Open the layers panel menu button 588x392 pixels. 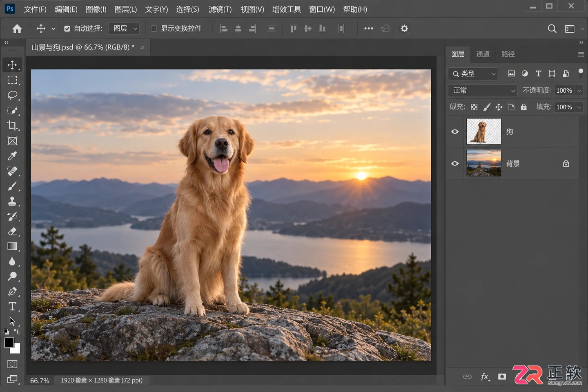[581, 54]
